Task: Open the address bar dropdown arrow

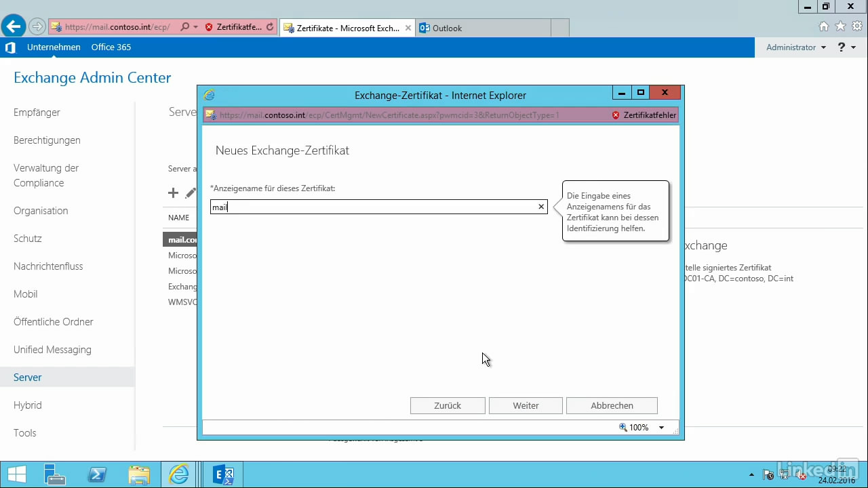Action: (x=196, y=27)
